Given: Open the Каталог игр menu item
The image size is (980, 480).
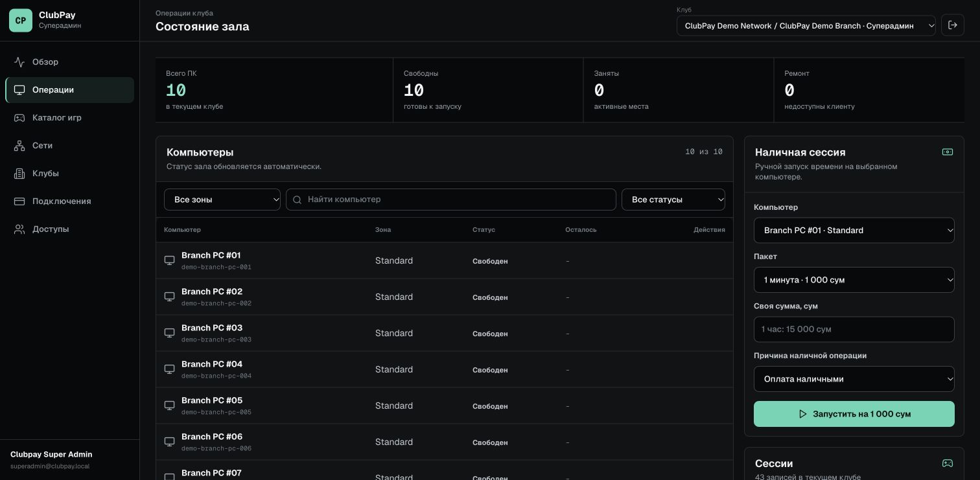Looking at the screenshot, I should click(x=69, y=118).
